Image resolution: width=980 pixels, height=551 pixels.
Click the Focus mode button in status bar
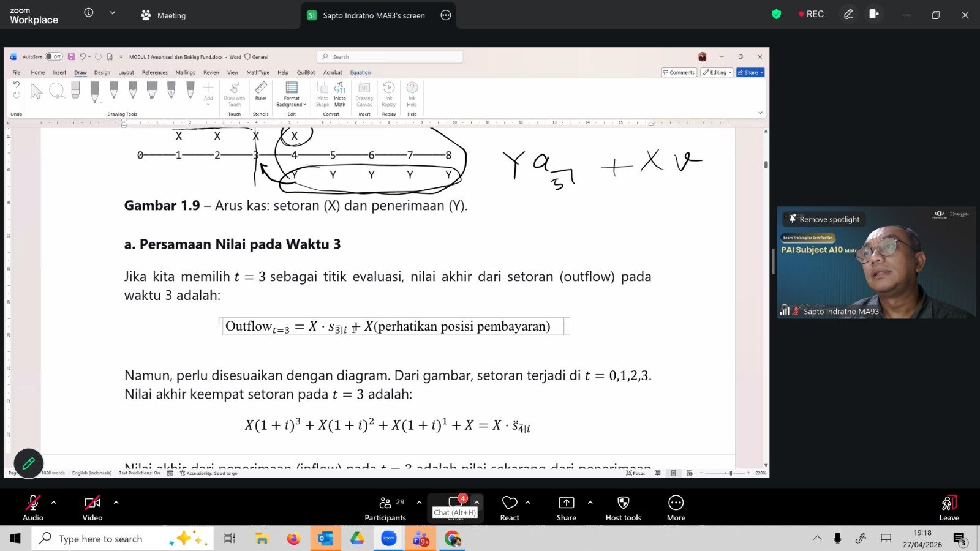coord(636,473)
